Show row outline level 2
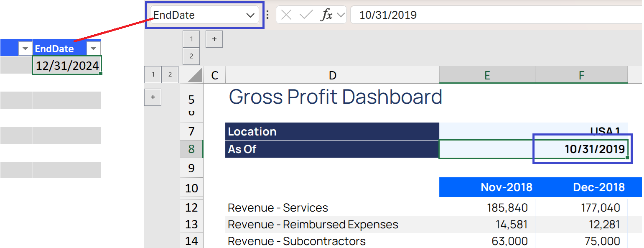 pos(170,75)
